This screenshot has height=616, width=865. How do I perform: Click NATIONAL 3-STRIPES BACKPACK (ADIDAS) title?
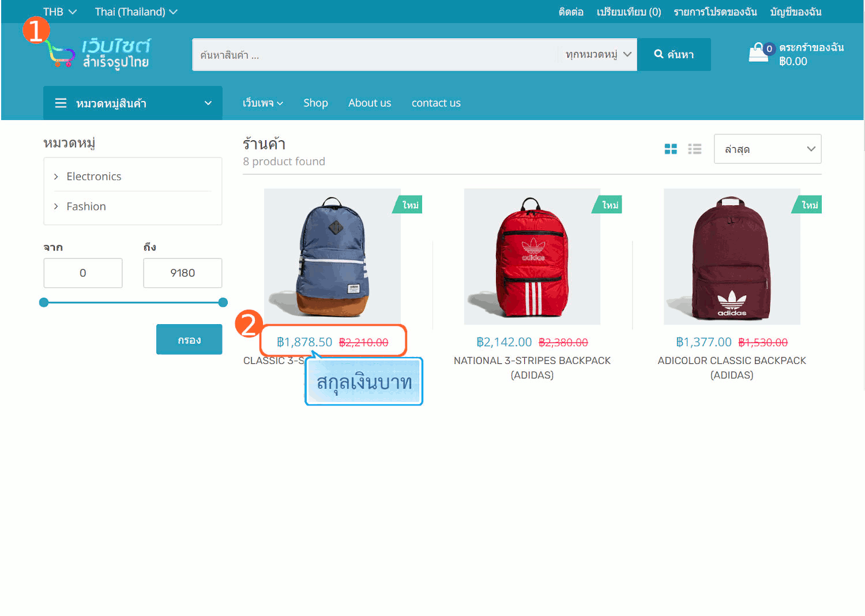532,367
